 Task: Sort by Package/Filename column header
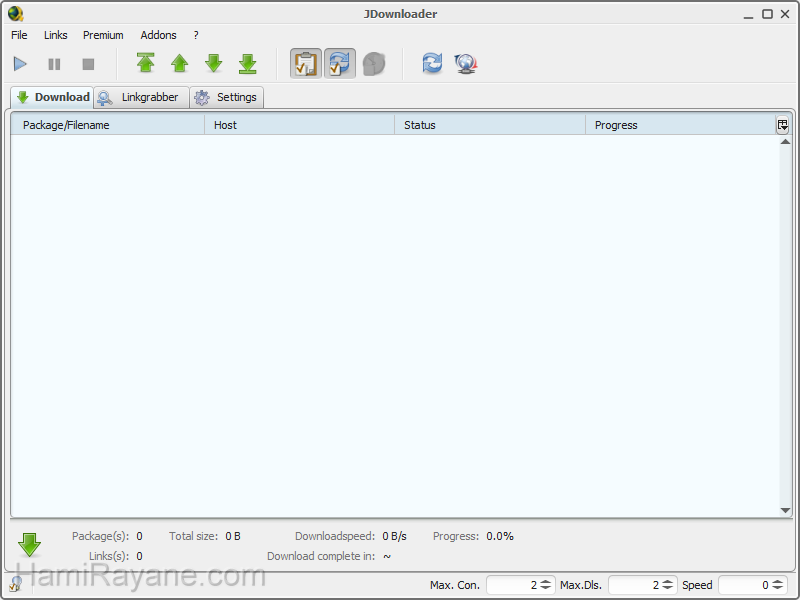pyautogui.click(x=108, y=125)
